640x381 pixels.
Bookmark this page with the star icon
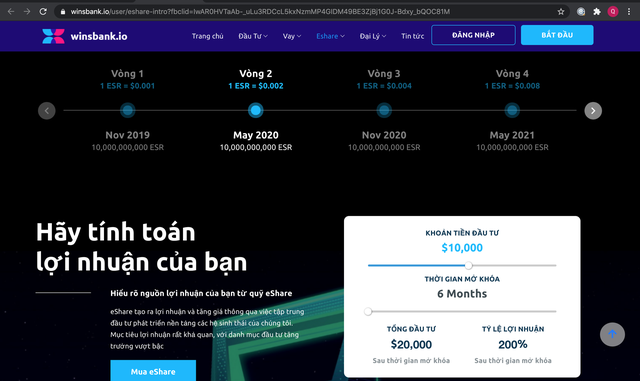[x=561, y=11]
